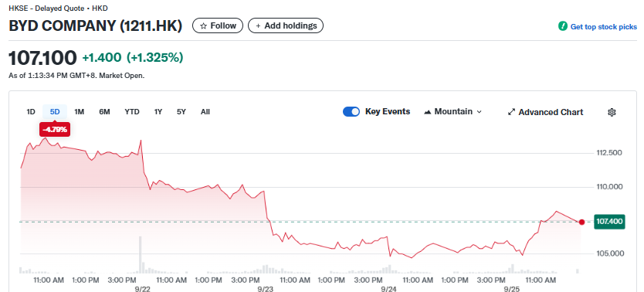The image size is (644, 292).
Task: Click the 9/24 date label
Action: pyautogui.click(x=388, y=289)
